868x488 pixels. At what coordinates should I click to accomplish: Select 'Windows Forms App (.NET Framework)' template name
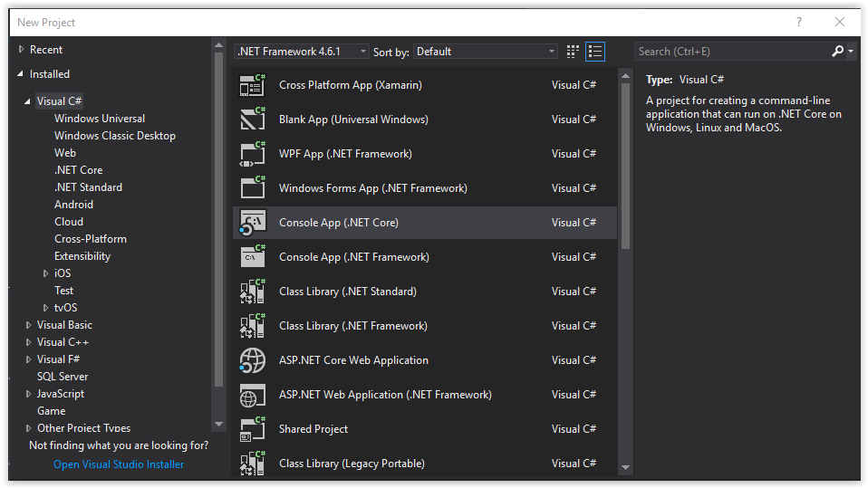(373, 188)
